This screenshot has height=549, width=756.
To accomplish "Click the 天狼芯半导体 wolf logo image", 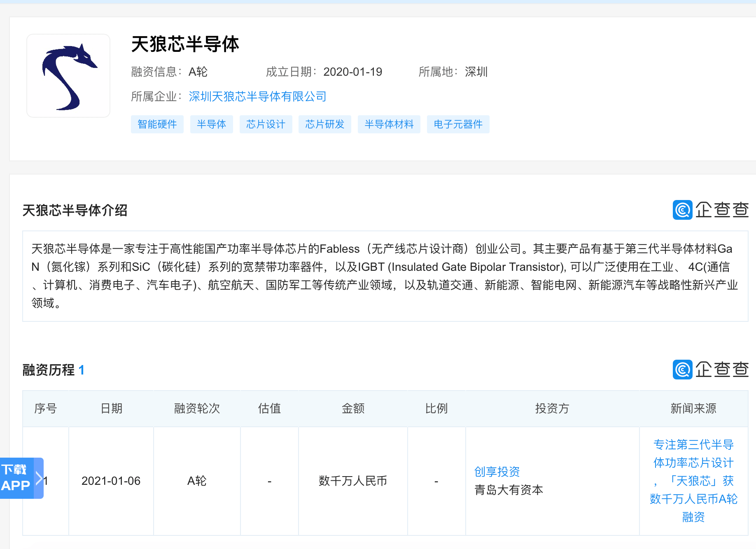I will (x=68, y=76).
